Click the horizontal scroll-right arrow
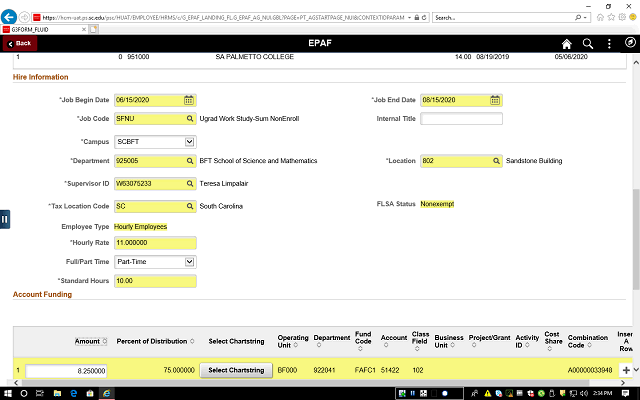Viewport: 640px width, 400px height. pyautogui.click(x=623, y=383)
